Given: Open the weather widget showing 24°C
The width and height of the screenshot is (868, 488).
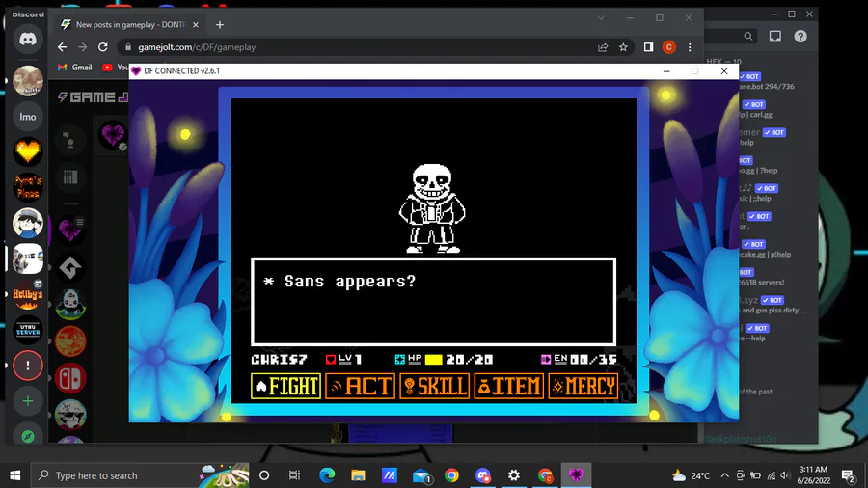Looking at the screenshot, I should coord(691,475).
